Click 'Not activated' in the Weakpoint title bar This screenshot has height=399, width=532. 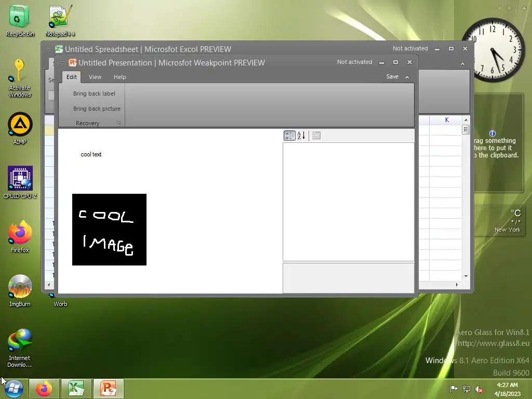(354, 62)
